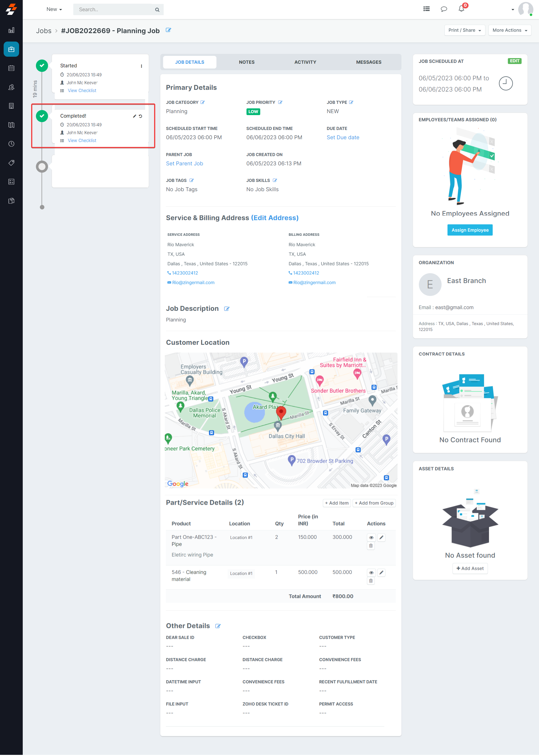Delete the Cleaning material line item
The height and width of the screenshot is (756, 539).
[x=371, y=581]
